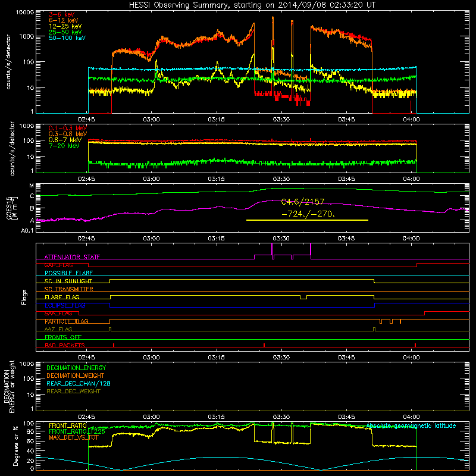The height and width of the screenshot is (476, 476).
Task: Click the FRONT_RATIO_1225 legend label
Action: (77, 431)
